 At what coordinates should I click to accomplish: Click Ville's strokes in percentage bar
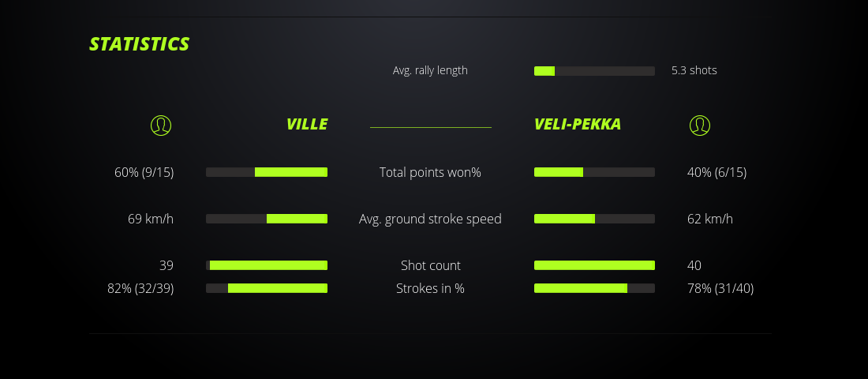[x=267, y=288]
